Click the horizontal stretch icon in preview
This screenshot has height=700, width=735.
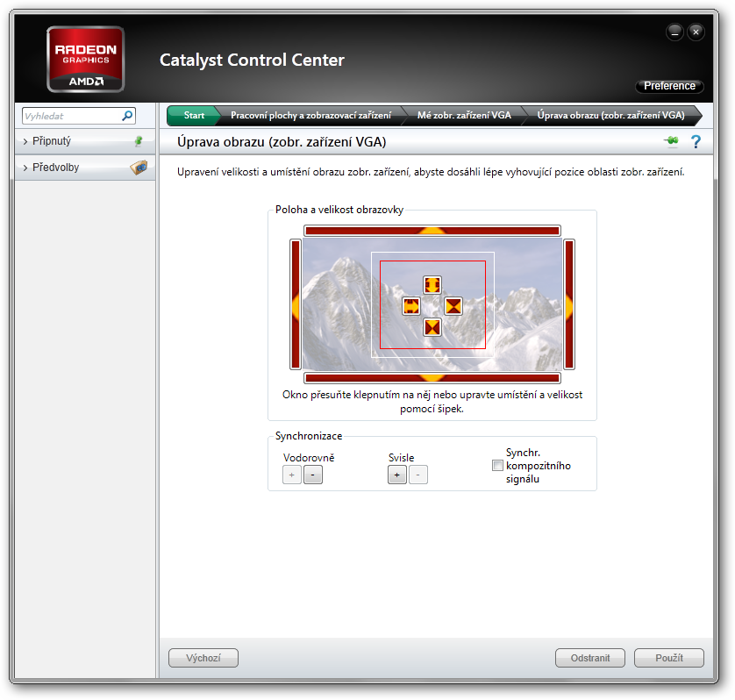(411, 306)
